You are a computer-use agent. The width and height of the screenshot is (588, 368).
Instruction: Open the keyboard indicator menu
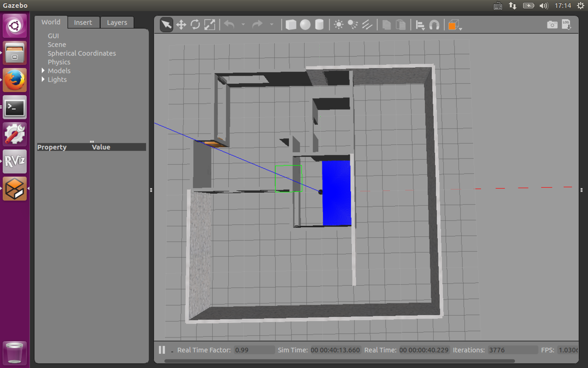pyautogui.click(x=498, y=6)
